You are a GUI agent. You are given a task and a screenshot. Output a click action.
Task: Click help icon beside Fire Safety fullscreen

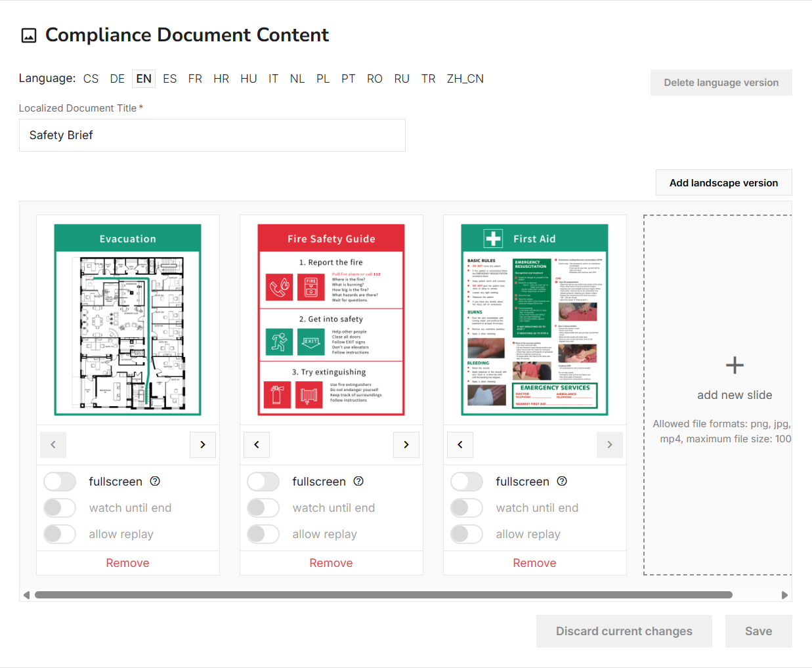pos(358,481)
